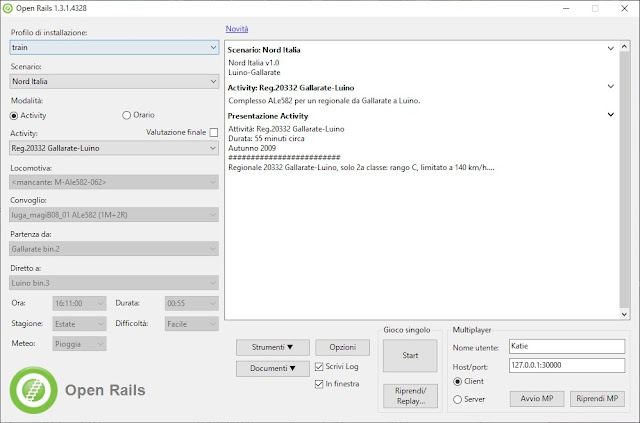Open the Meteo dropdown showing Pioggia
The height and width of the screenshot is (423, 640).
pyautogui.click(x=79, y=344)
